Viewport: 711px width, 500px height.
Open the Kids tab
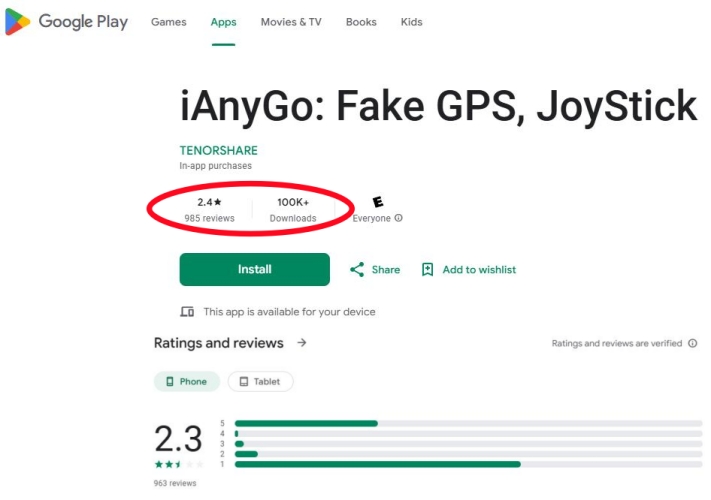pos(411,22)
